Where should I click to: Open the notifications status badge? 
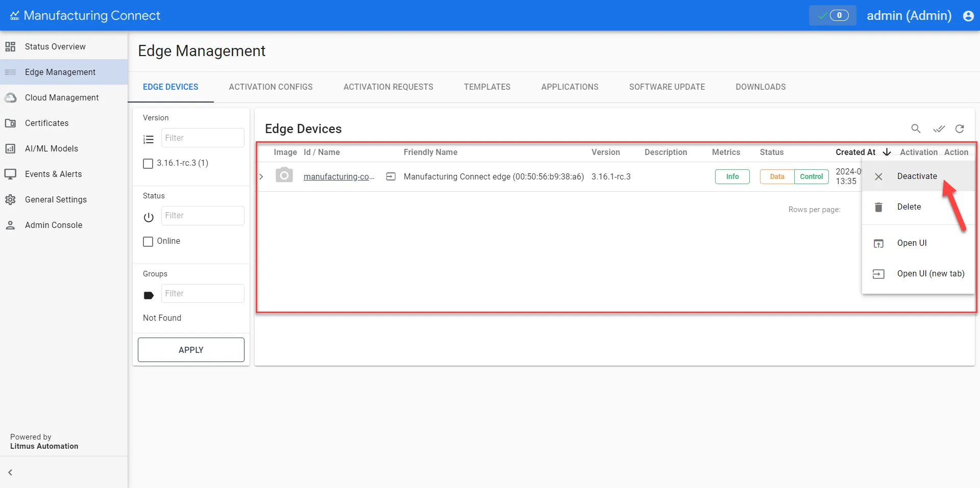pos(832,15)
